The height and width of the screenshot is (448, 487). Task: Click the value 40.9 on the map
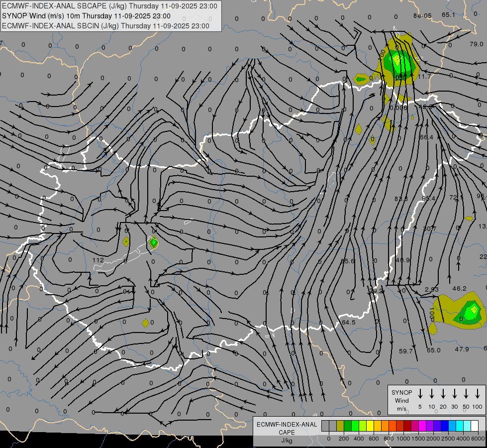tap(403, 260)
